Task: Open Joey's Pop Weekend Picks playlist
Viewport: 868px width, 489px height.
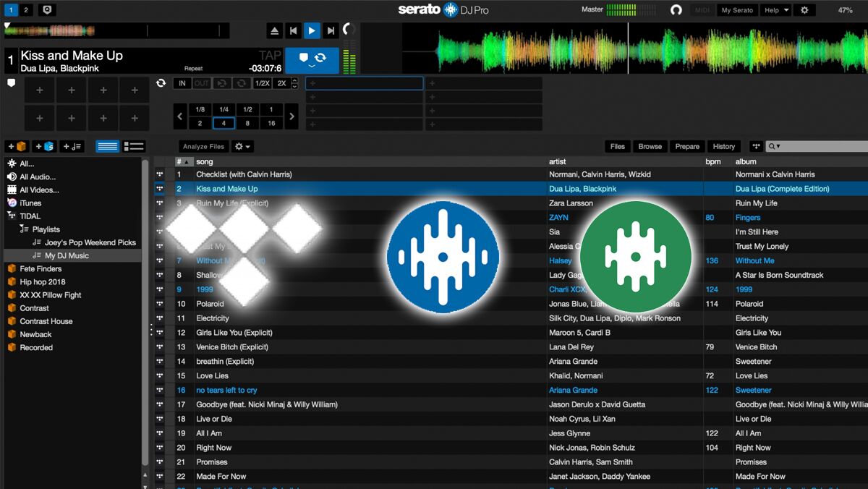Action: pos(90,242)
